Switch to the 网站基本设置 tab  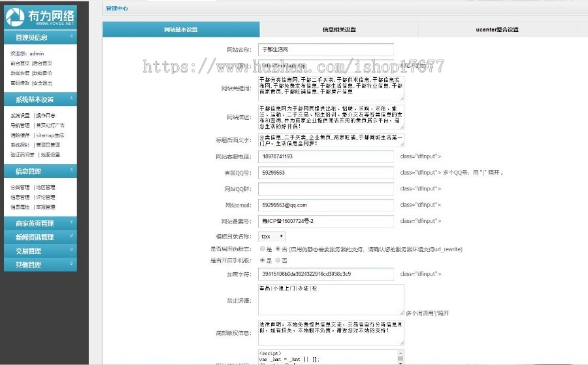(x=181, y=29)
